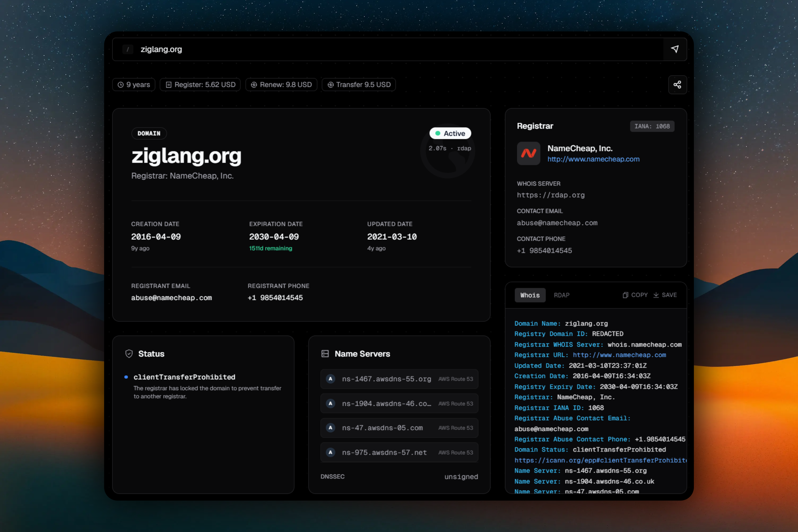Switch to the Whois tab

coord(530,295)
